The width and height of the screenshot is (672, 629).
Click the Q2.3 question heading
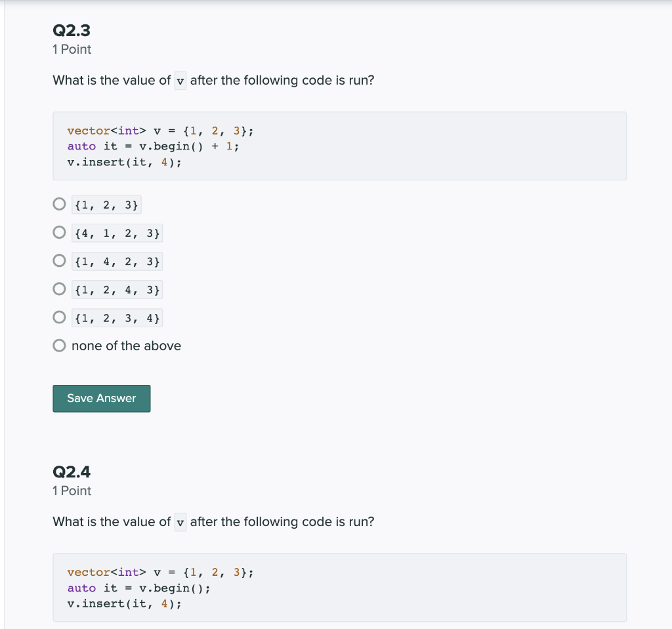pyautogui.click(x=72, y=30)
